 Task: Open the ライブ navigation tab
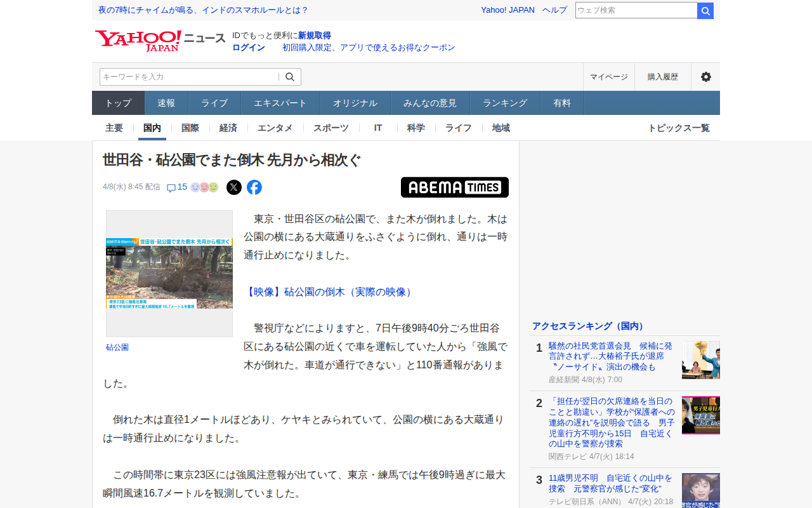pos(214,103)
